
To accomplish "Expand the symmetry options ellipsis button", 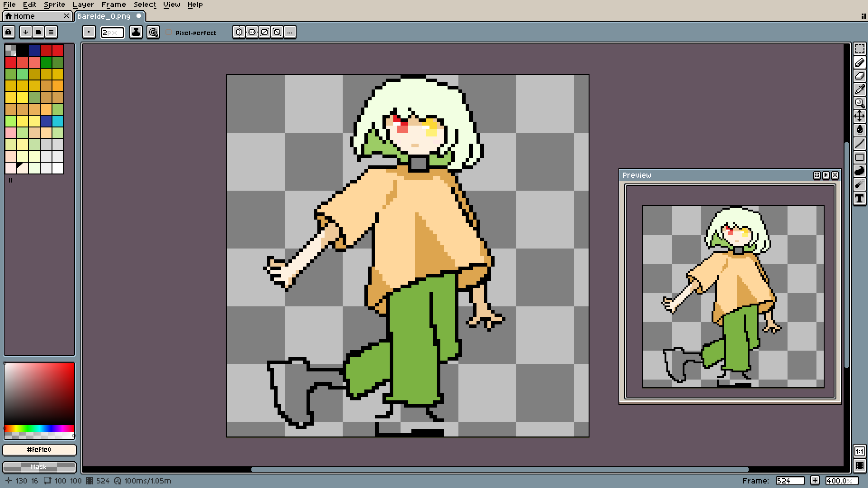I will (290, 32).
